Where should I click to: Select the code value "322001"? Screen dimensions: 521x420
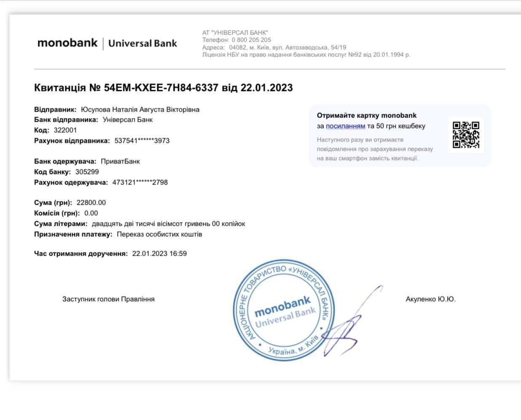(65, 130)
